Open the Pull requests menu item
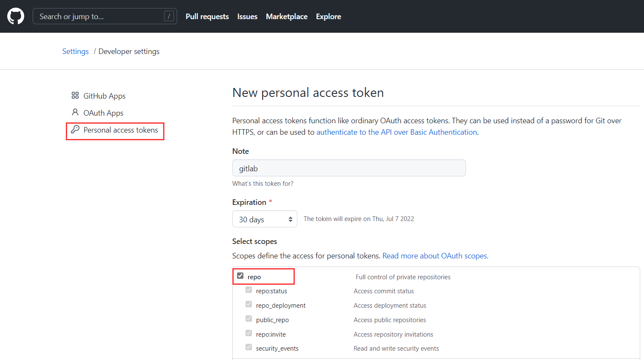This screenshot has height=360, width=644. coord(207,16)
